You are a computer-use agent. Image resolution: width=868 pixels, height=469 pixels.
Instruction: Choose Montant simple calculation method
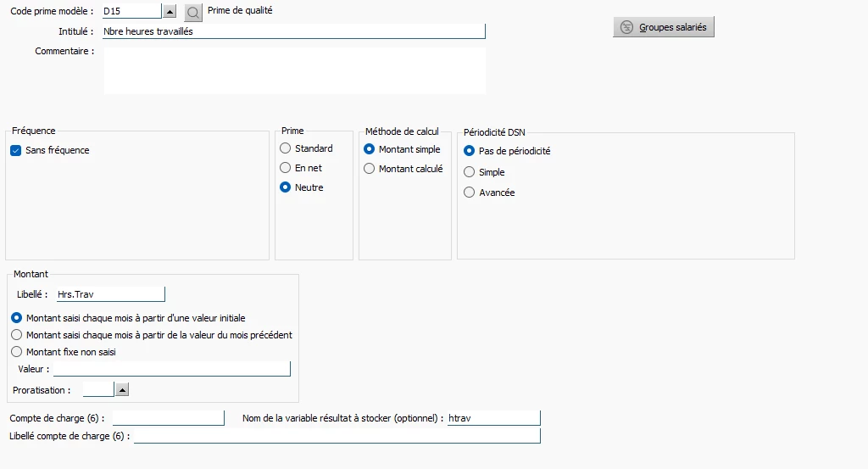tap(370, 149)
